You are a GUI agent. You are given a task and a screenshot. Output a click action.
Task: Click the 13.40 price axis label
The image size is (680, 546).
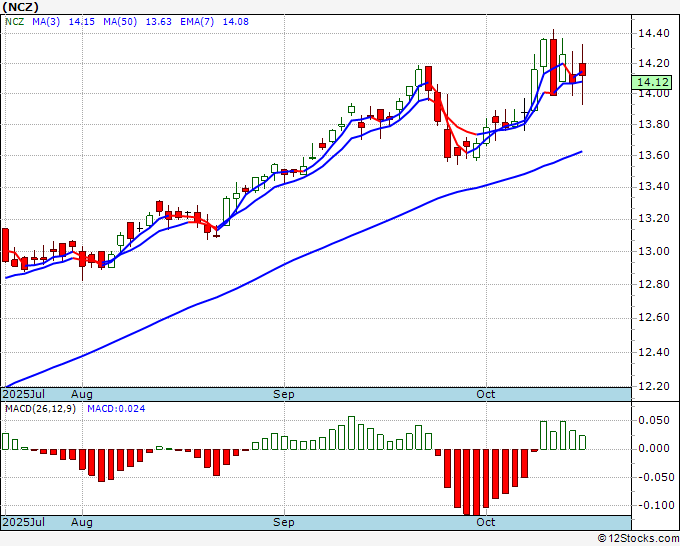click(x=654, y=187)
